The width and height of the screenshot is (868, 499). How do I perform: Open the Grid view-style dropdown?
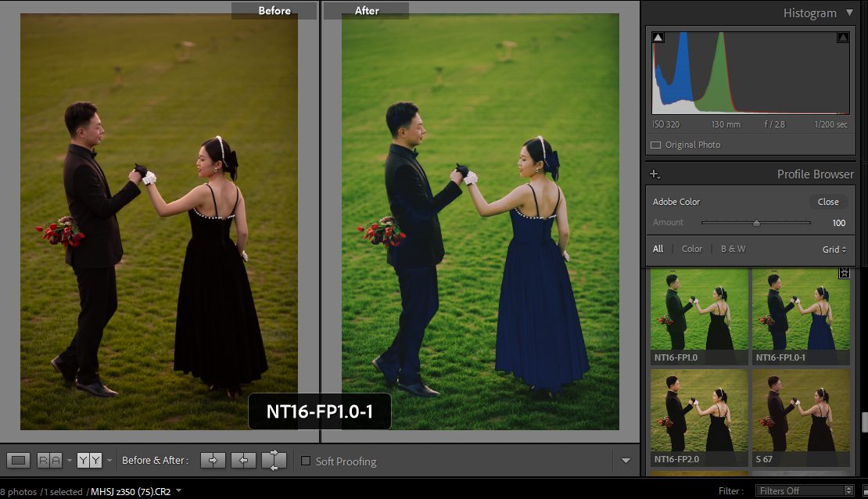coord(834,249)
